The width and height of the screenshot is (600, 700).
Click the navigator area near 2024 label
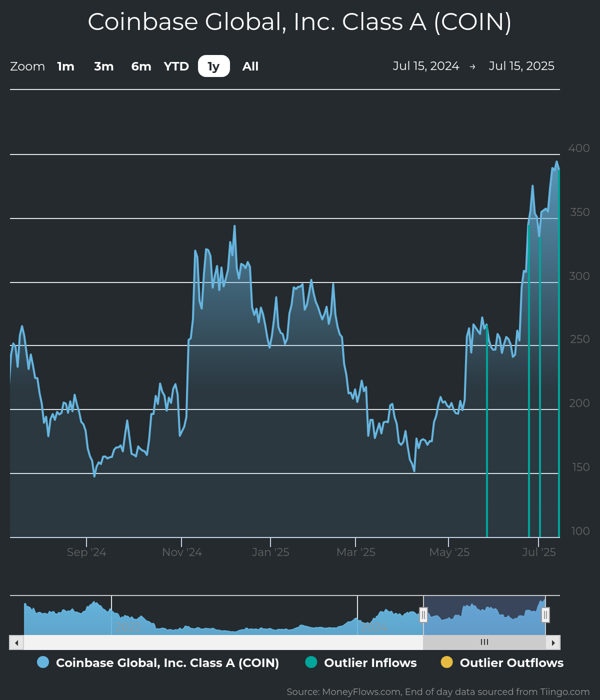(374, 626)
